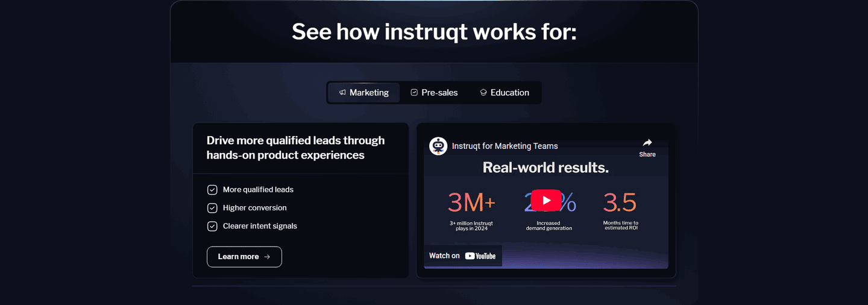Click the check icon beside Higher conversion
Screen dimensions: 868x305
click(x=212, y=208)
